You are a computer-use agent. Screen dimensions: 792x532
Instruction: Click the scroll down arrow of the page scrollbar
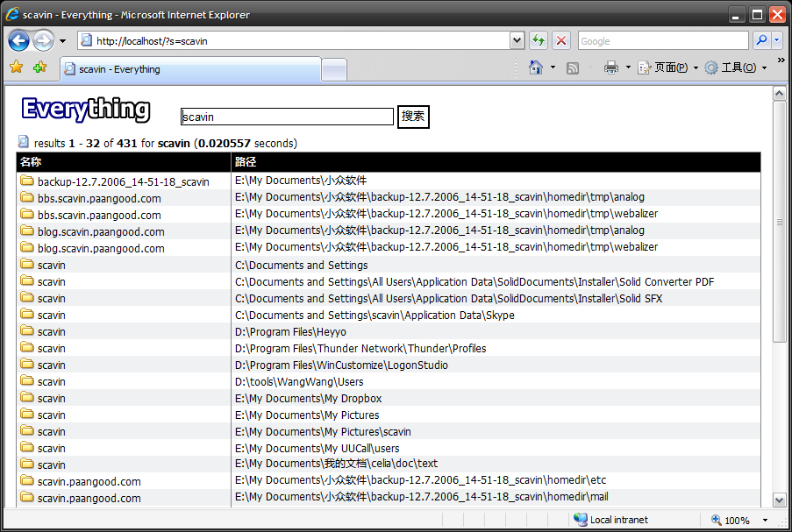[780, 500]
